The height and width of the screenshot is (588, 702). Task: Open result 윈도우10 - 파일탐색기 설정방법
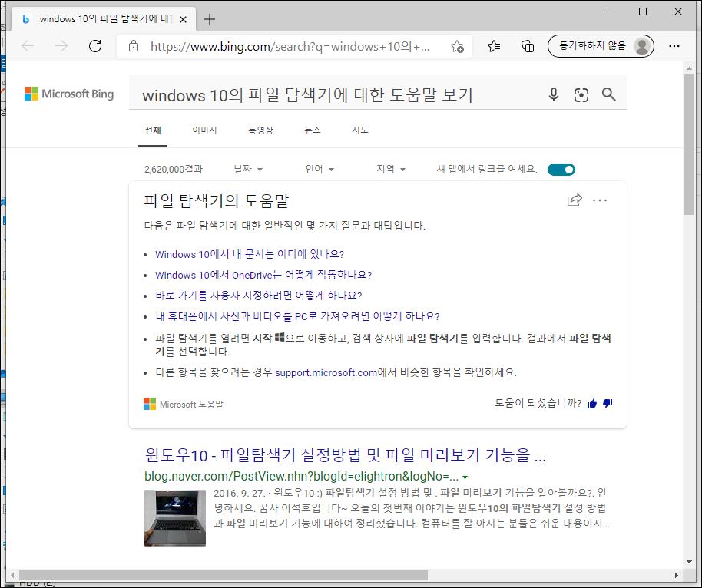pyautogui.click(x=345, y=455)
